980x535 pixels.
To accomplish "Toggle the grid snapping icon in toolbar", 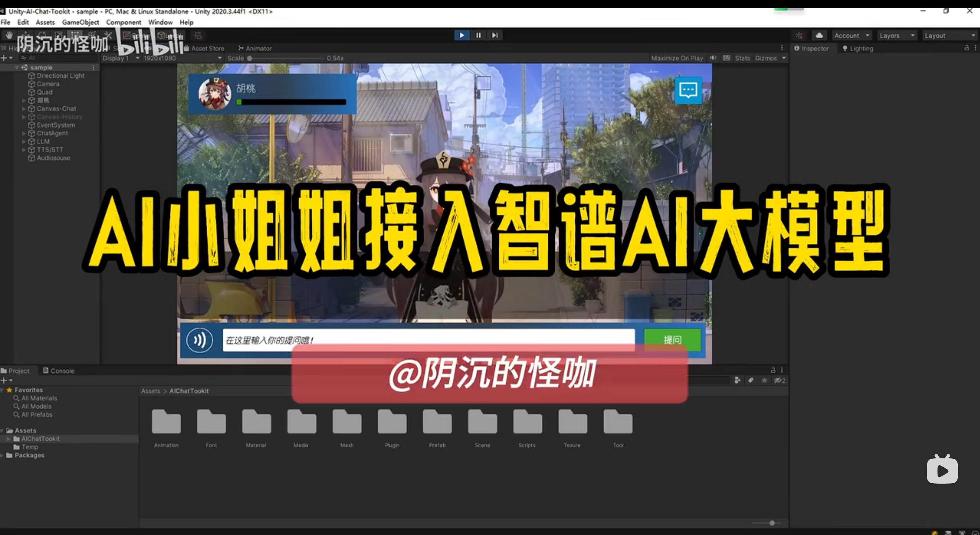I will tap(198, 35).
